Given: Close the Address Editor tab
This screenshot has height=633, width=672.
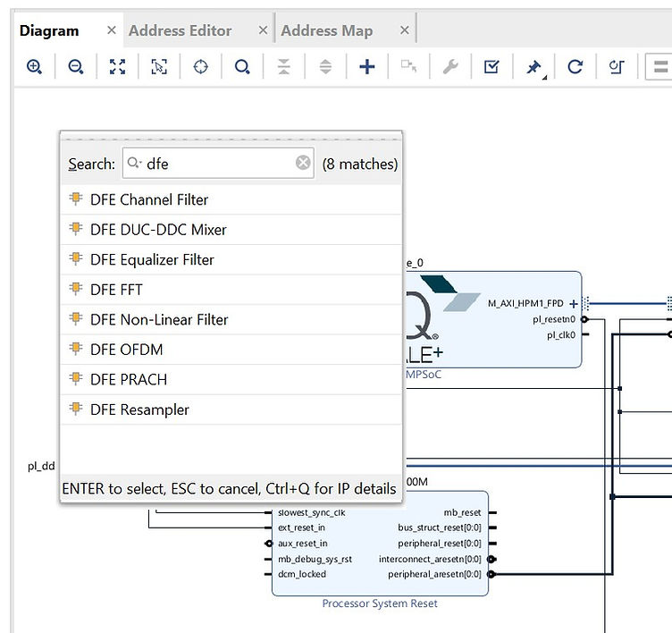Looking at the screenshot, I should [x=263, y=30].
